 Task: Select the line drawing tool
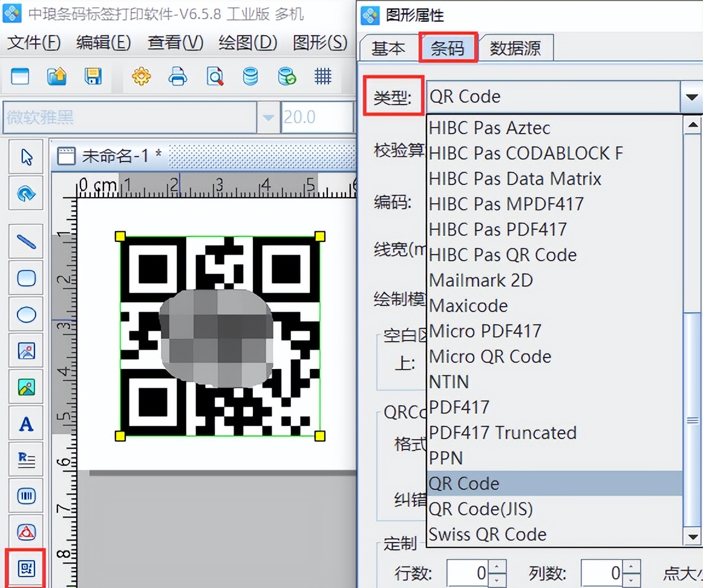pos(27,241)
